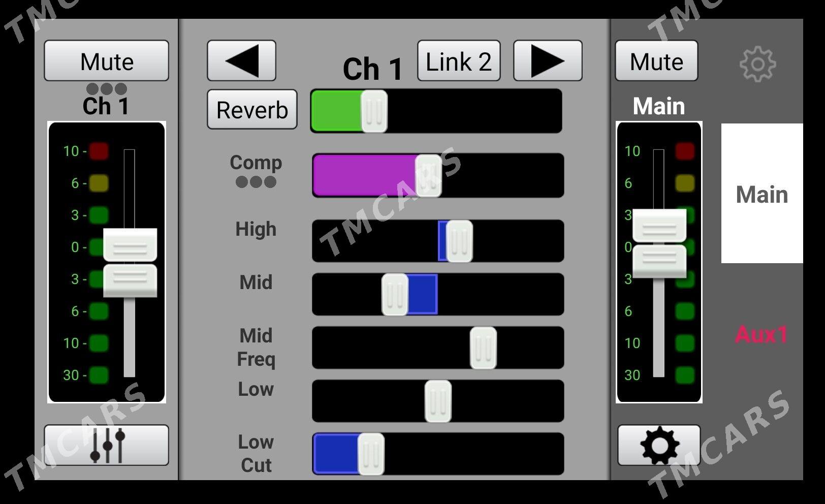
Task: Click the 'Mid' label beside the blue slider
Action: click(256, 282)
